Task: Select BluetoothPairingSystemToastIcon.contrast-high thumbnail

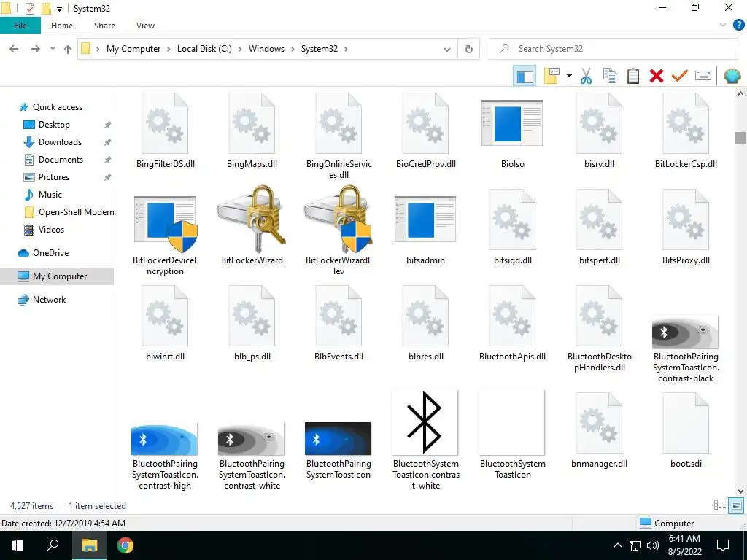Action: pos(164,439)
